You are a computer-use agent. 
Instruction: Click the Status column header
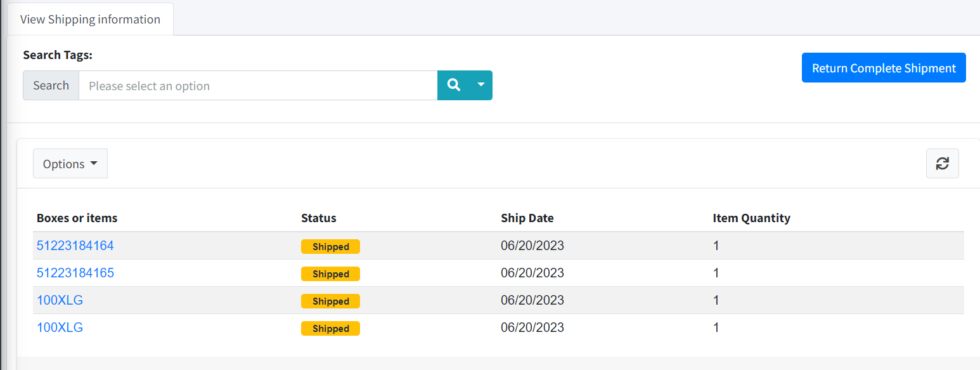point(318,218)
